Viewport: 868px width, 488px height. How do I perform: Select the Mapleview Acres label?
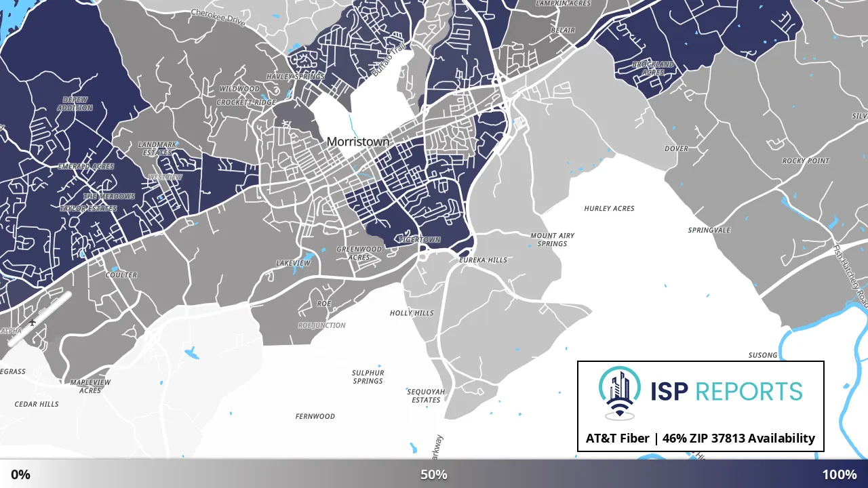coord(90,386)
